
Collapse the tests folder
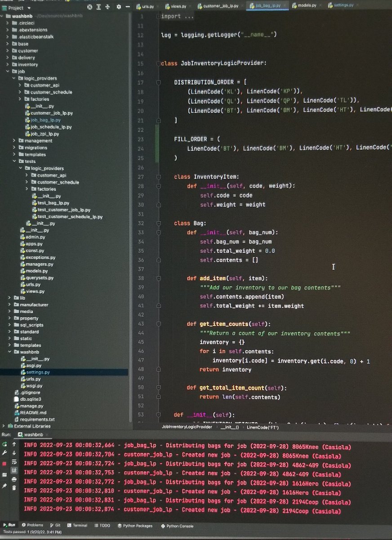[x=15, y=161]
